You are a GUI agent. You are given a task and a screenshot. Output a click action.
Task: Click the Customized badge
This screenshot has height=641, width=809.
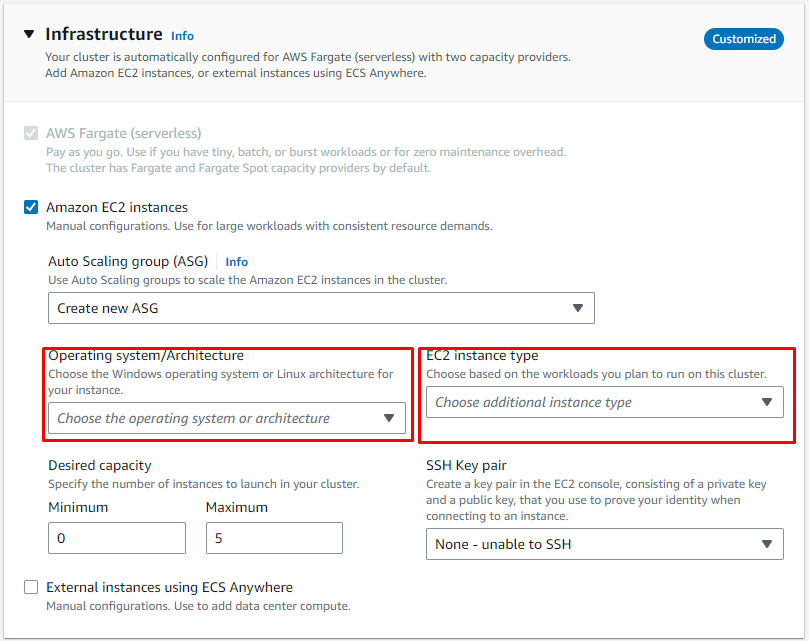[x=743, y=38]
